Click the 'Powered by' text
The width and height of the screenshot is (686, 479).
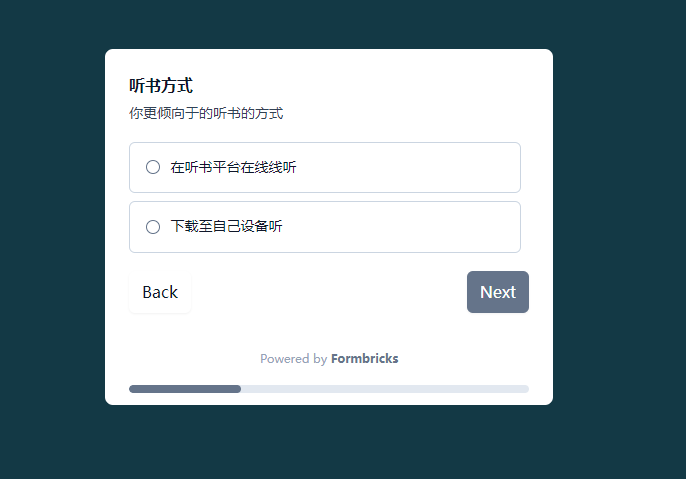pyautogui.click(x=293, y=358)
